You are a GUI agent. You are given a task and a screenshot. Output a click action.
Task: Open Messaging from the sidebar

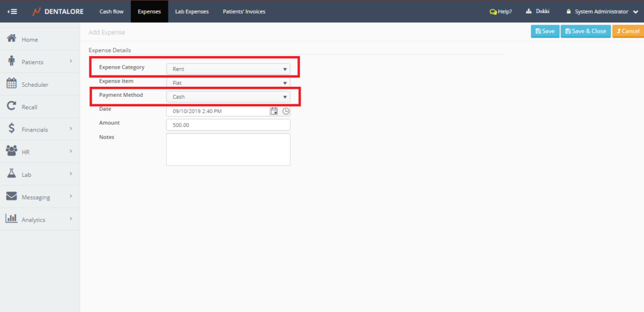(35, 197)
